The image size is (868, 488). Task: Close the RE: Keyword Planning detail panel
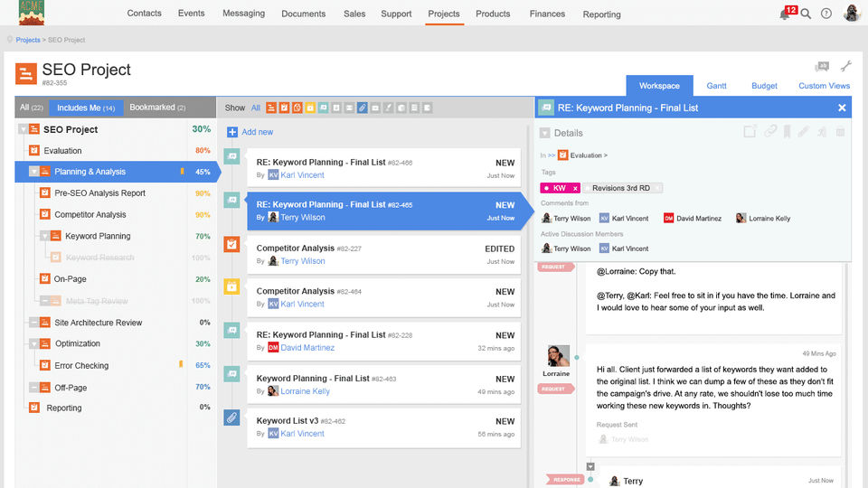(x=842, y=108)
